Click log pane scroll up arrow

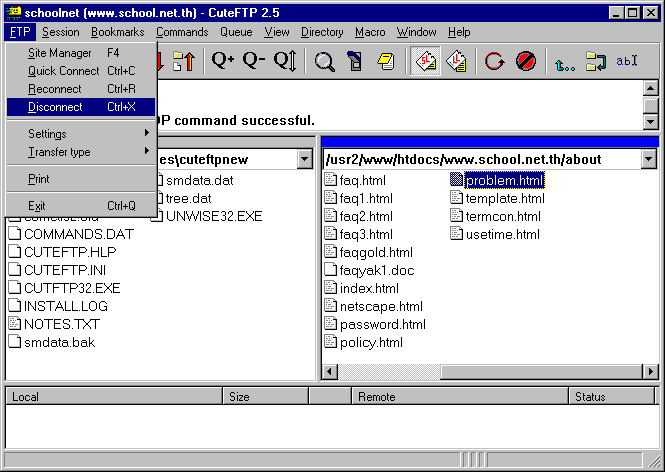pos(651,88)
